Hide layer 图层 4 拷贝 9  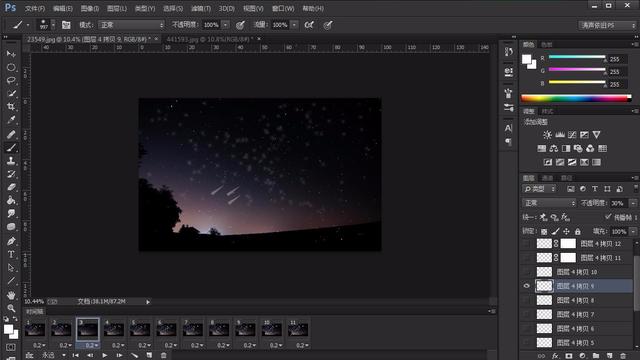[527, 286]
